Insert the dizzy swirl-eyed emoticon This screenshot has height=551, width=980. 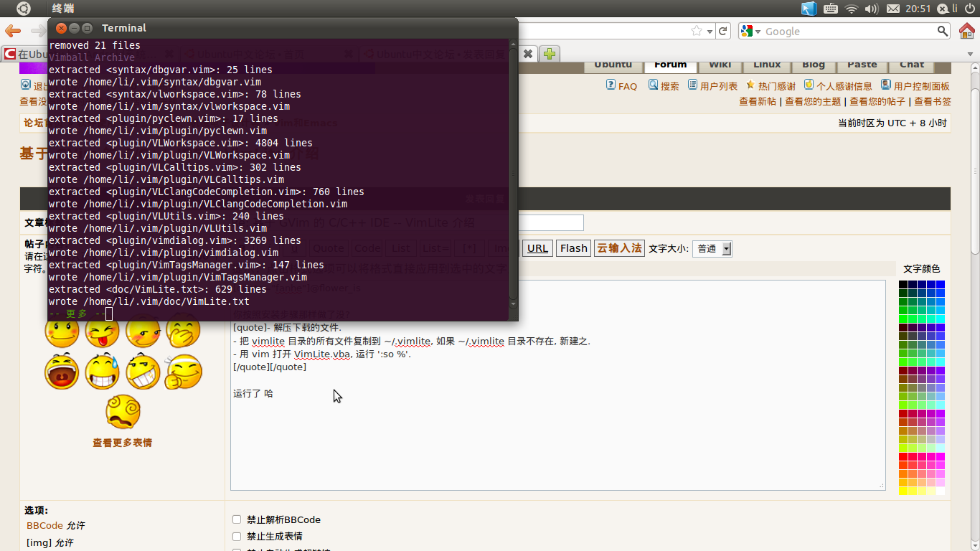coord(123,412)
